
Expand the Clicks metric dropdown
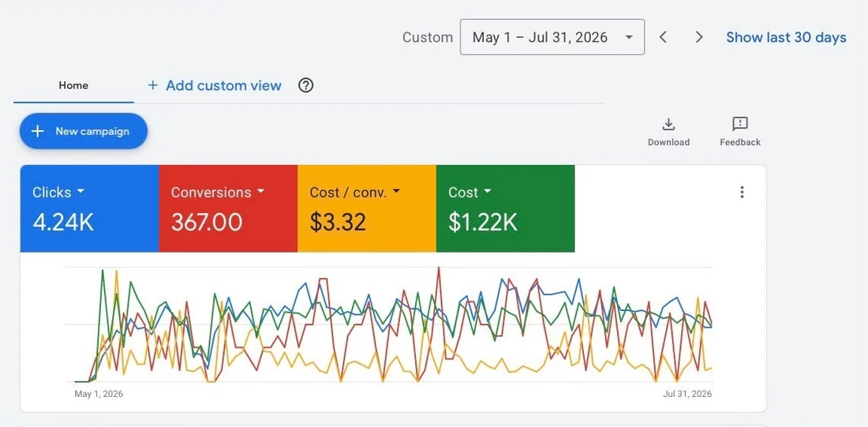click(58, 192)
